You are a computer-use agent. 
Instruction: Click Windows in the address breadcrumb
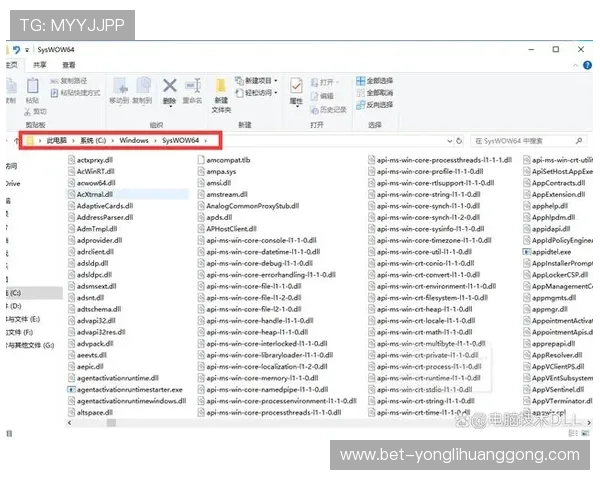134,140
